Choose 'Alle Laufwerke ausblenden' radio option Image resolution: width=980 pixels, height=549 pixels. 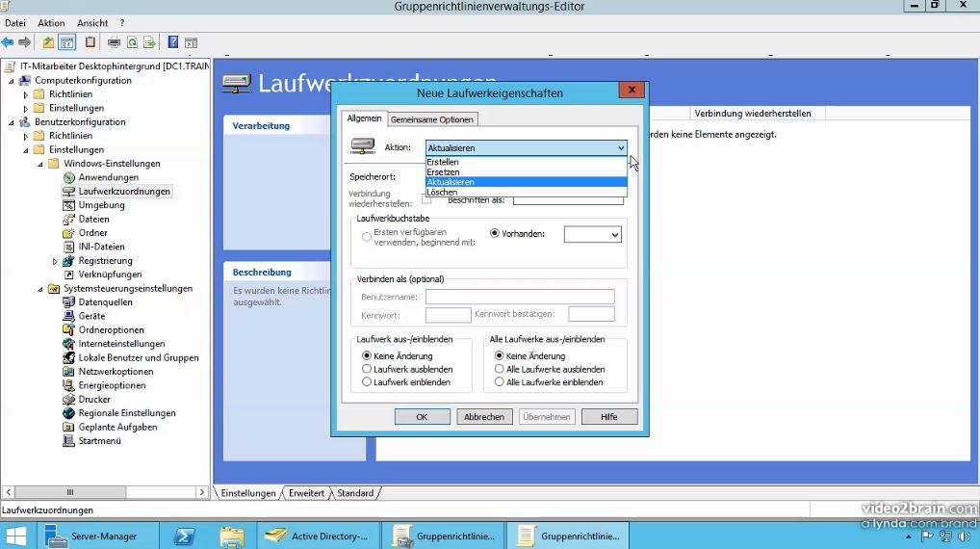(499, 369)
